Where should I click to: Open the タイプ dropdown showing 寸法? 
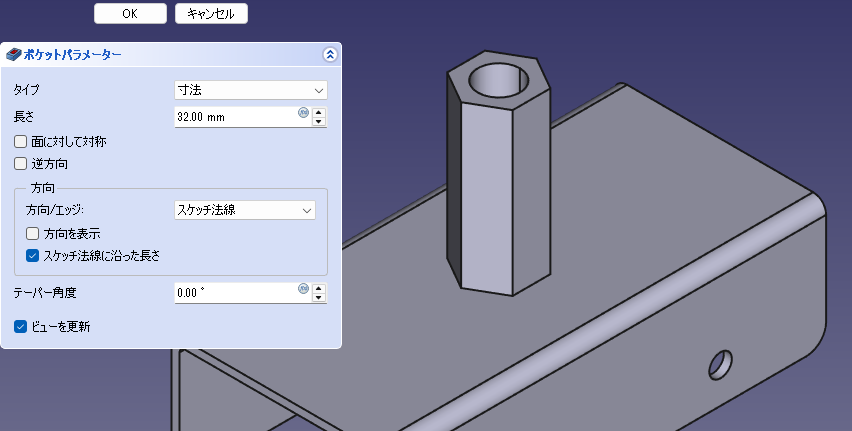pos(250,91)
